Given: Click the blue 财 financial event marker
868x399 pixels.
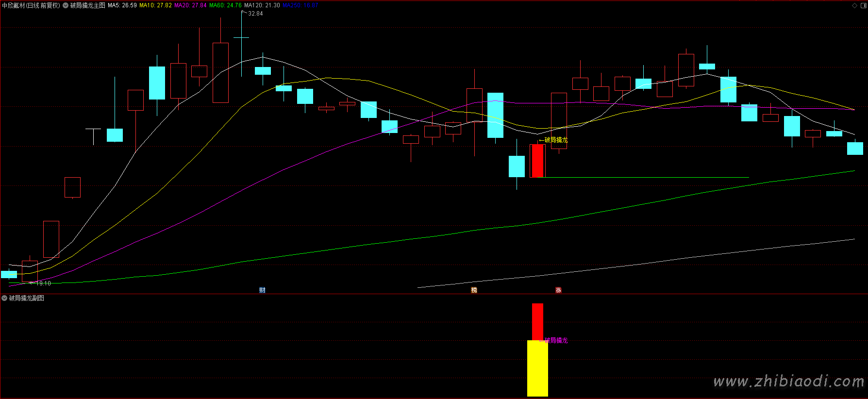Looking at the screenshot, I should click(x=262, y=290).
